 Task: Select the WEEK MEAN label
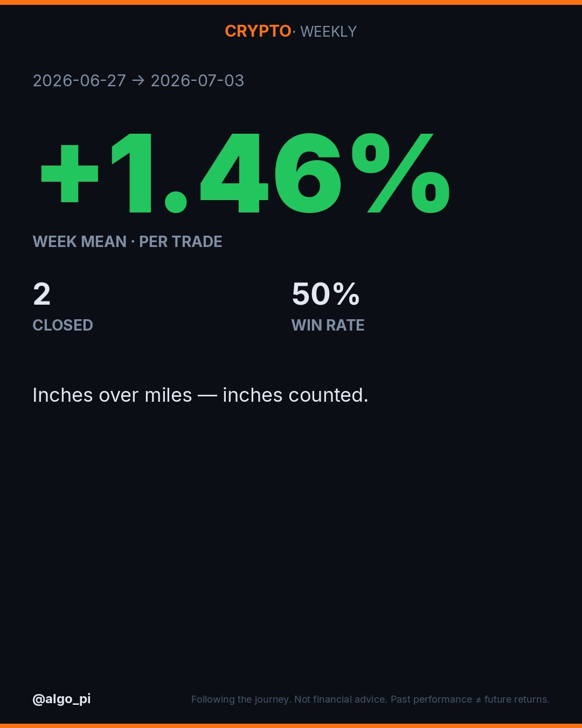pyautogui.click(x=80, y=242)
